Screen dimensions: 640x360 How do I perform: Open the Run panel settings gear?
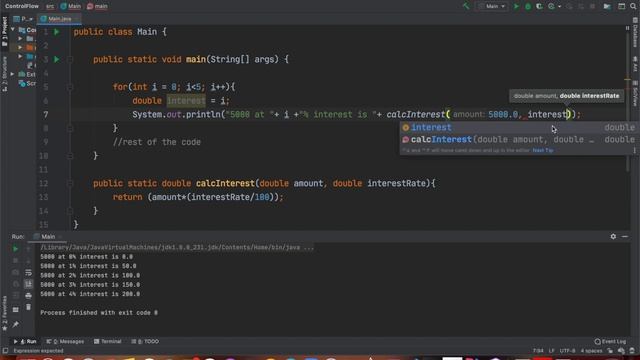tap(613, 236)
